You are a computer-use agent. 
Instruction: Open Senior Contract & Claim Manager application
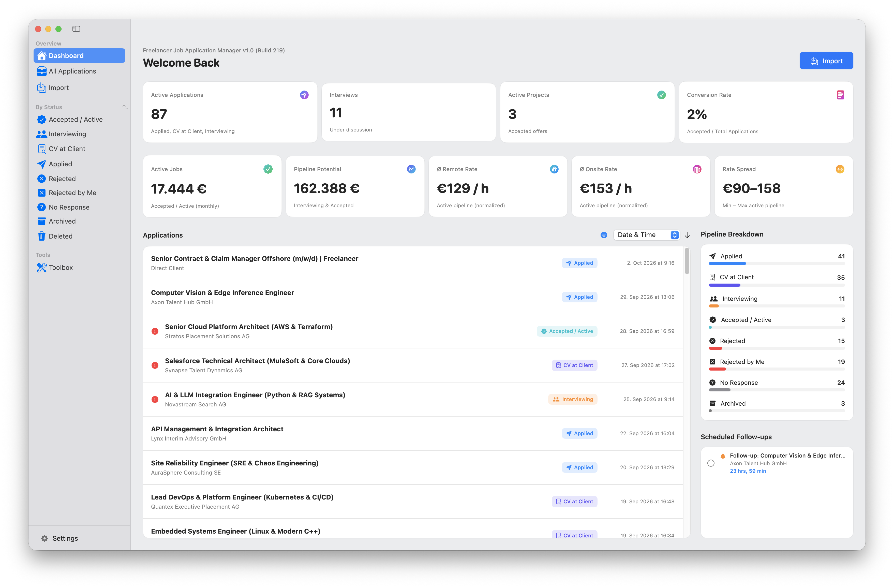pos(413,263)
